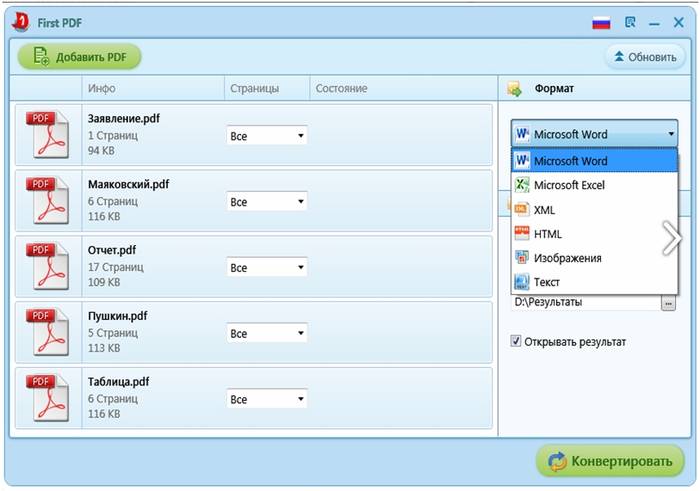Click the 17 Страниц text

[116, 267]
